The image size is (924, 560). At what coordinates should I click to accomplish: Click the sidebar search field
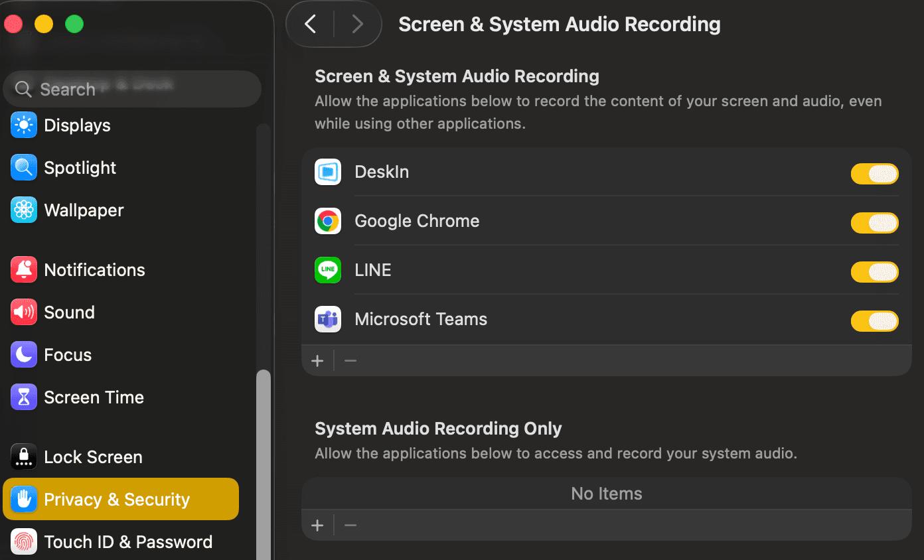coord(132,88)
